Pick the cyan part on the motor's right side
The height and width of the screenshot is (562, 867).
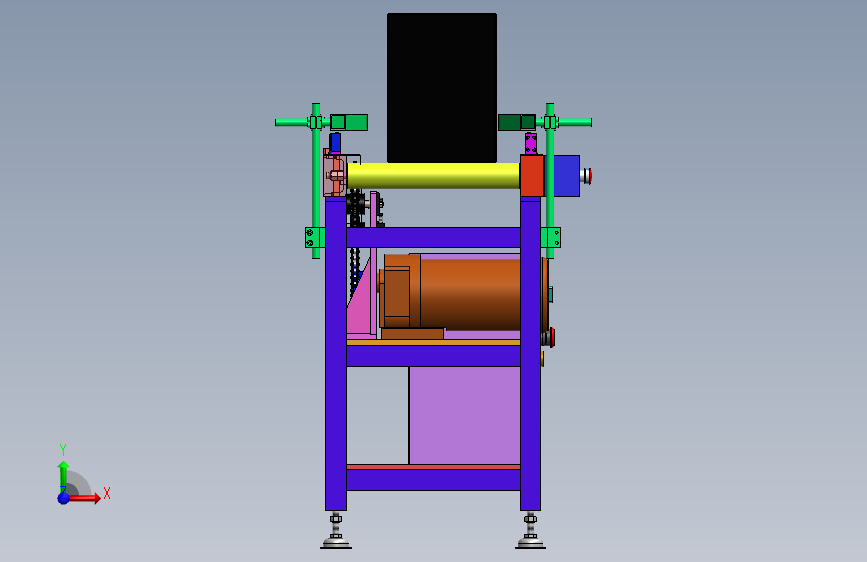pyautogui.click(x=551, y=294)
